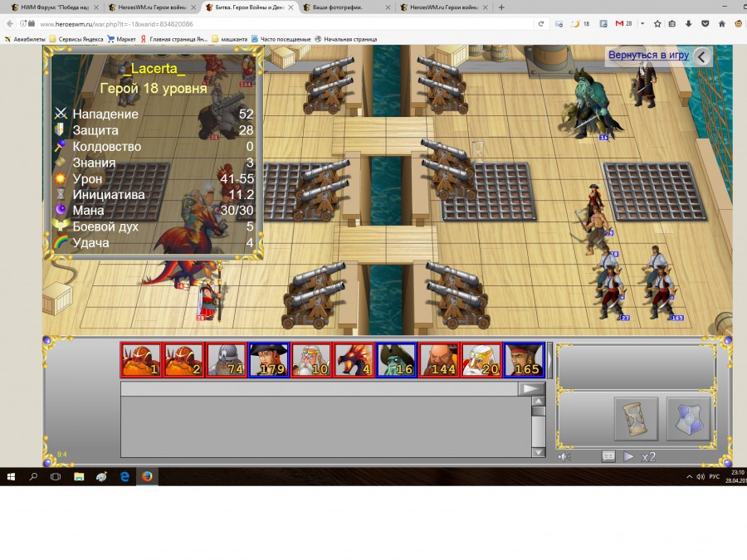Select queue portrait with number 1

click(141, 360)
